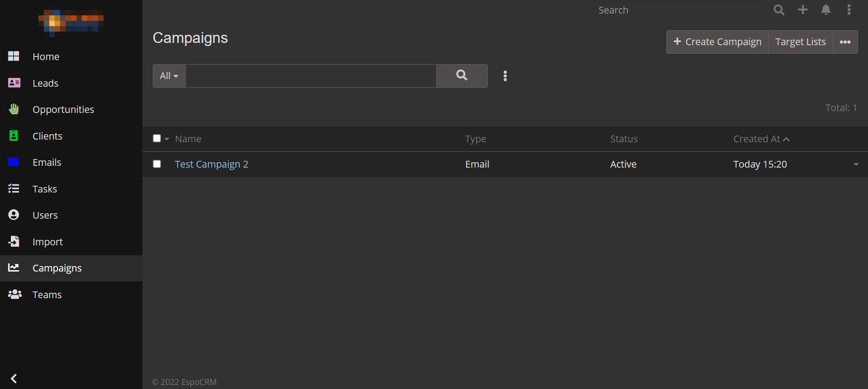Viewport: 868px width, 389px height.
Task: Sort by the Created At column
Action: [x=757, y=139]
